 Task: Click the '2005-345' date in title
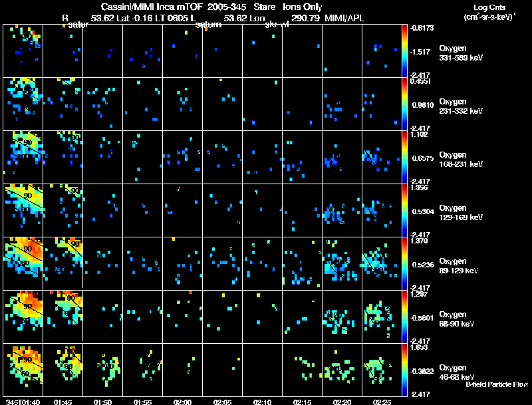click(226, 7)
